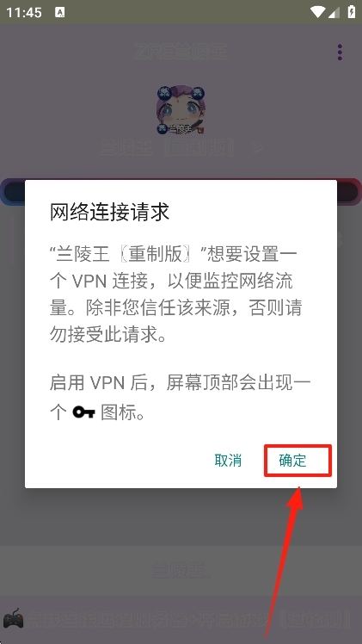Tap the ZRE兰陵王 app title
The image size is (362, 644).
point(181,53)
